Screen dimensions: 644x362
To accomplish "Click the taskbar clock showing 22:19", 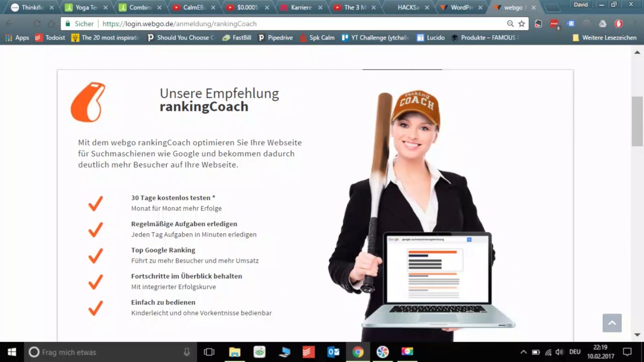I will [x=600, y=352].
